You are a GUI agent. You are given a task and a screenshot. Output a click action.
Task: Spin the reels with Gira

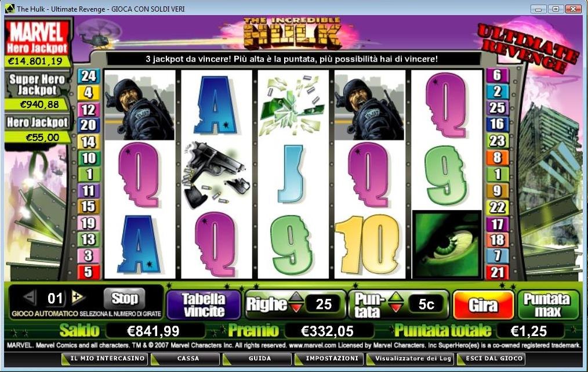point(483,305)
